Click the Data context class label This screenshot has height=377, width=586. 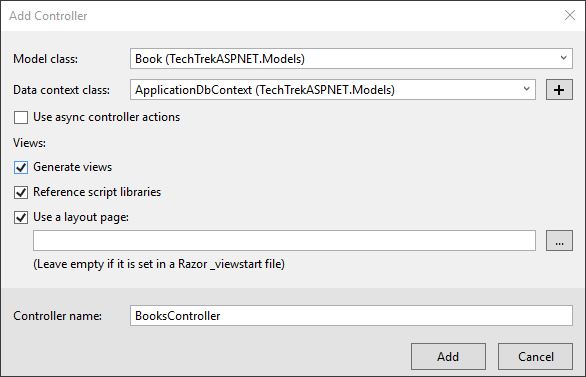[x=62, y=90]
